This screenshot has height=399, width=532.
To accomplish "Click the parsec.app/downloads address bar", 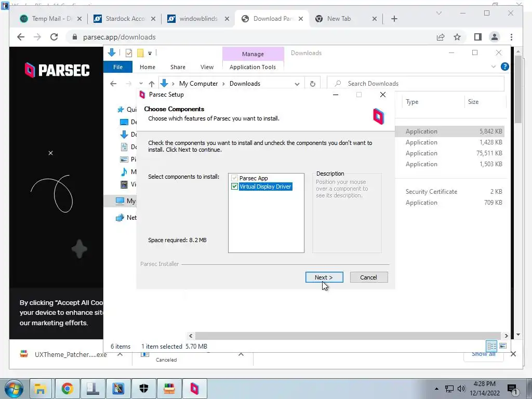I will (119, 37).
